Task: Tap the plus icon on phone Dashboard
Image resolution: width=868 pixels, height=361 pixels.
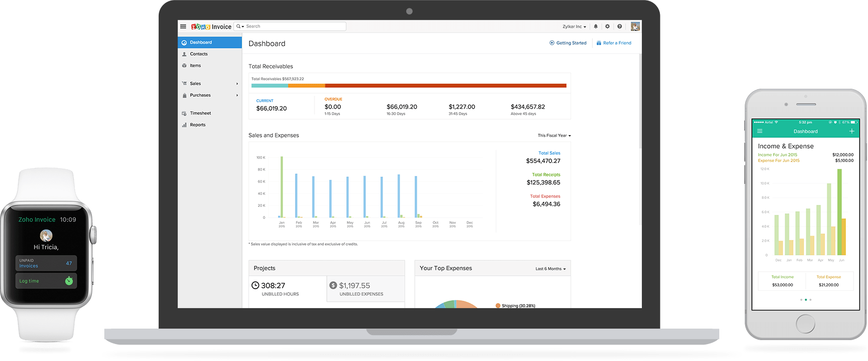Action: [x=852, y=131]
